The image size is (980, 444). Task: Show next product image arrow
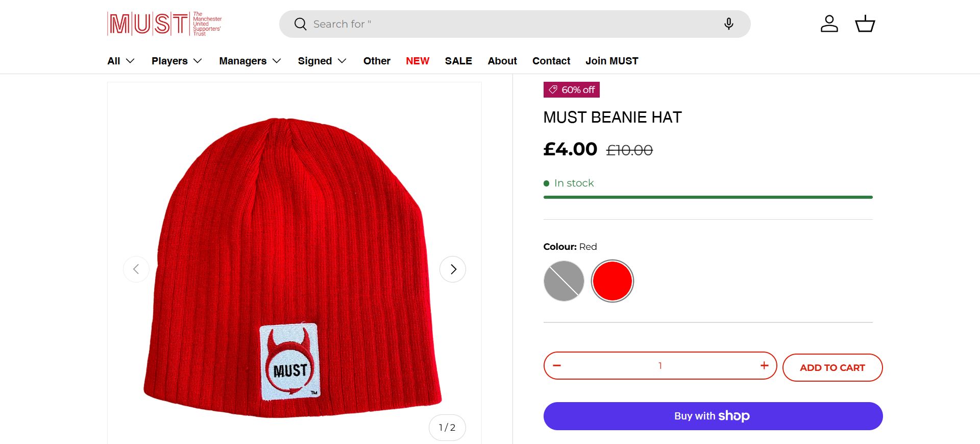pos(453,269)
